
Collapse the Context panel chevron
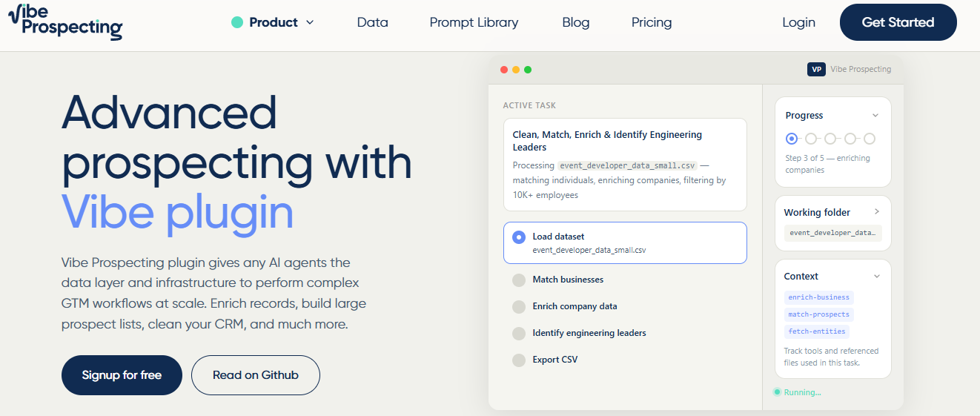(877, 277)
